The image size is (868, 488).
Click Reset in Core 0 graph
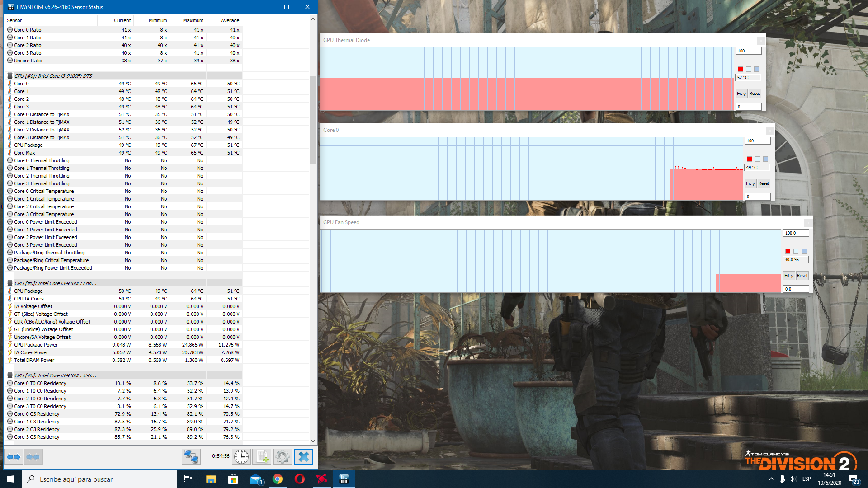click(764, 183)
